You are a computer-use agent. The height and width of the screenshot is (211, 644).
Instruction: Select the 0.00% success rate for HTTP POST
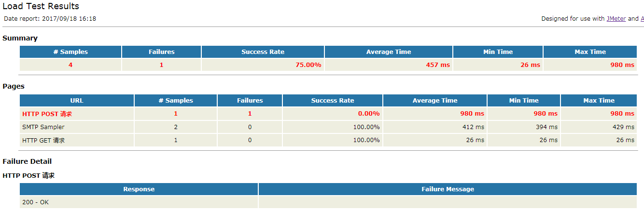click(x=369, y=114)
